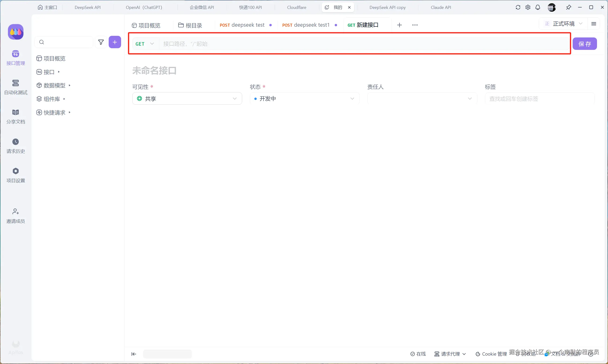Viewport: 608px width, 364px height.
Task: Collapse sidebar with bottom-left arrow icon
Action: pyautogui.click(x=134, y=354)
